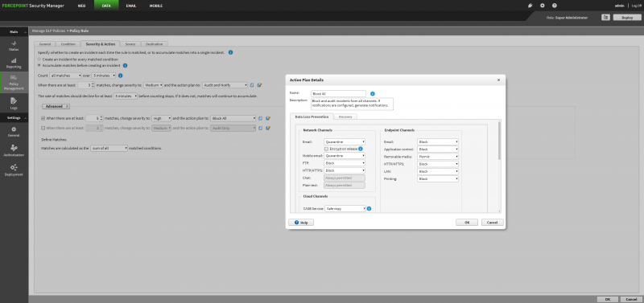This screenshot has height=303, width=644.
Task: Open Network Channels FTP dropdown
Action: click(345, 163)
